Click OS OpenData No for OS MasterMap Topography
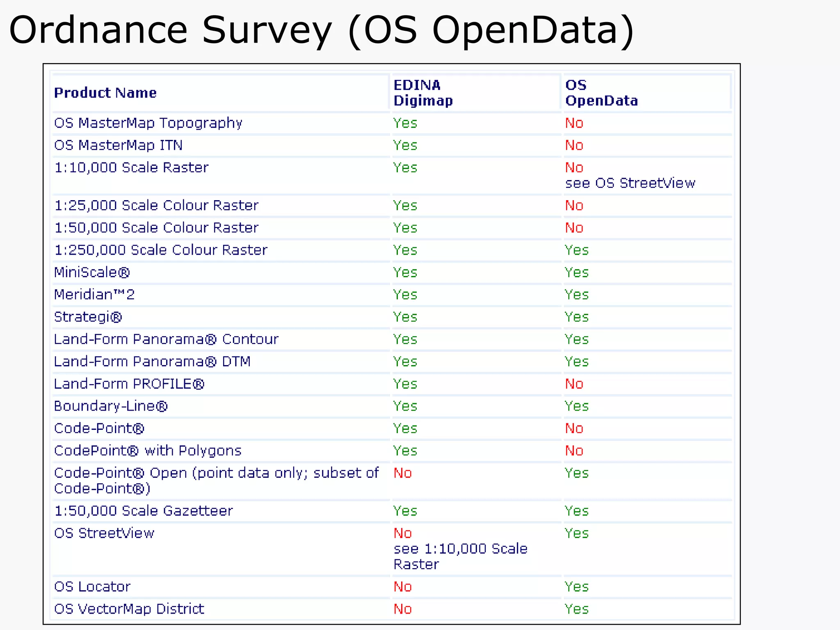 pos(574,123)
